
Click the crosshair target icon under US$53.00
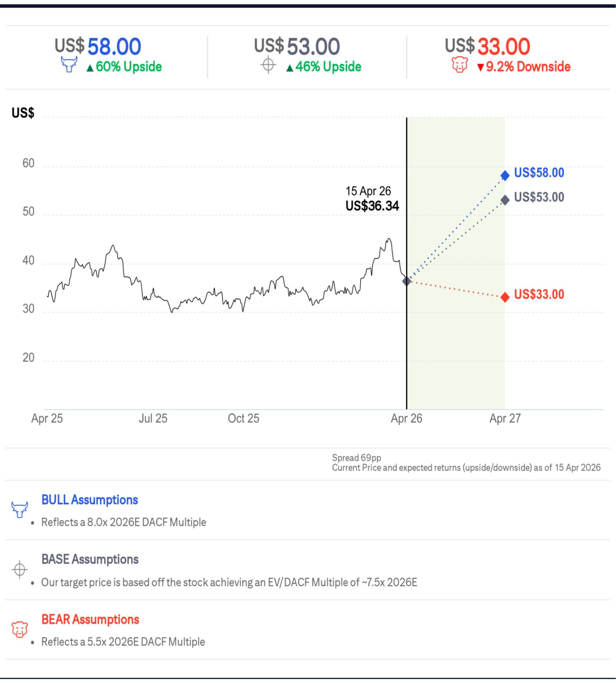(x=268, y=65)
